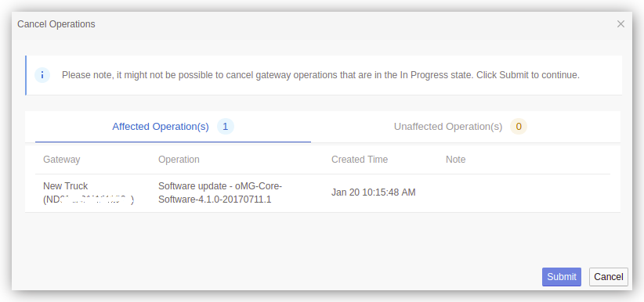644x302 pixels.
Task: Click the Cancel Operations dialog title
Action: 56,24
